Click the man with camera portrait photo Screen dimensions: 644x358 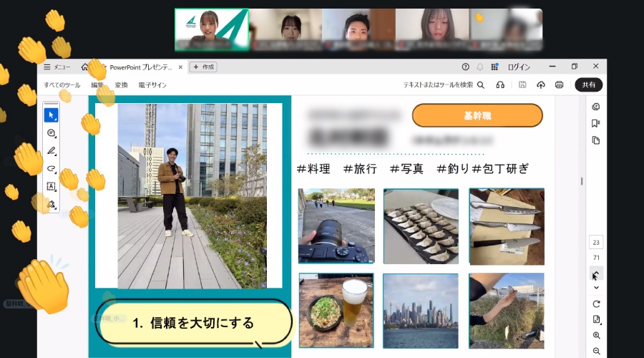(192, 196)
